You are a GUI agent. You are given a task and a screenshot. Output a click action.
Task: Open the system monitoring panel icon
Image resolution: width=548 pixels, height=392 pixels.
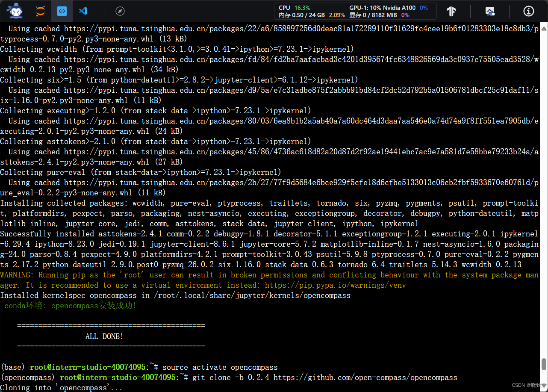490,11
